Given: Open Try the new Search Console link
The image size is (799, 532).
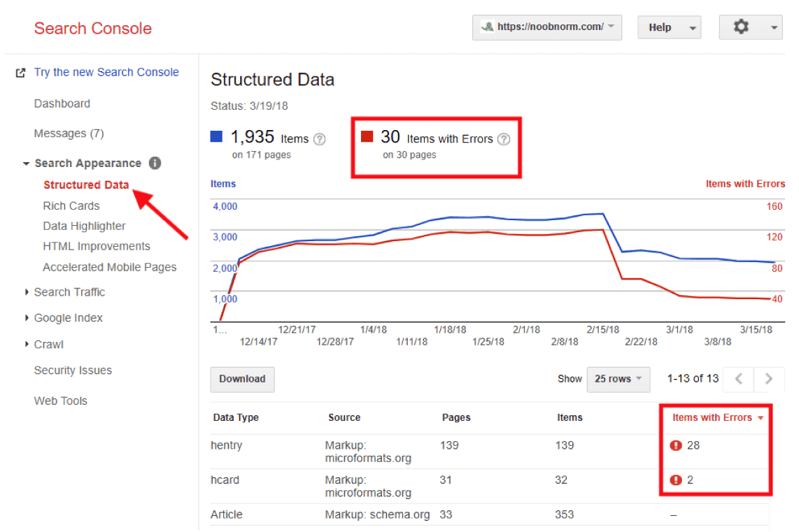Looking at the screenshot, I should [106, 72].
